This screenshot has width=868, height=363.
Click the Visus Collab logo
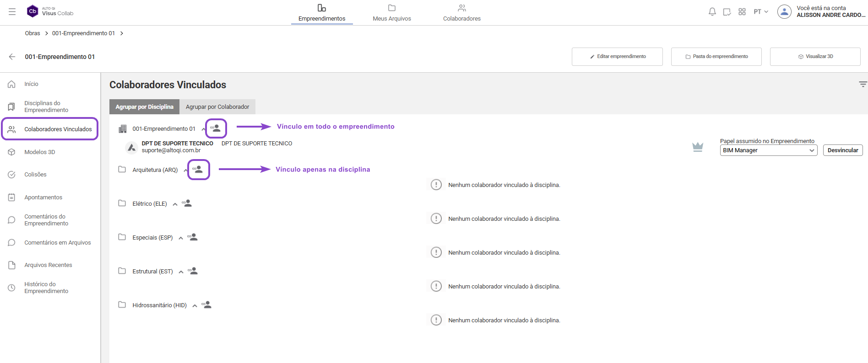pos(50,11)
